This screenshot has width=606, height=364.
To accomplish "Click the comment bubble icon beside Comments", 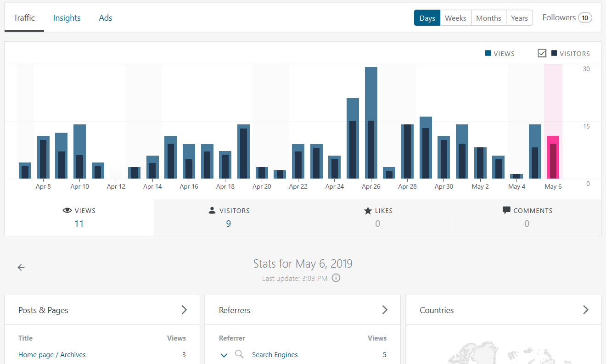I will pyautogui.click(x=506, y=210).
